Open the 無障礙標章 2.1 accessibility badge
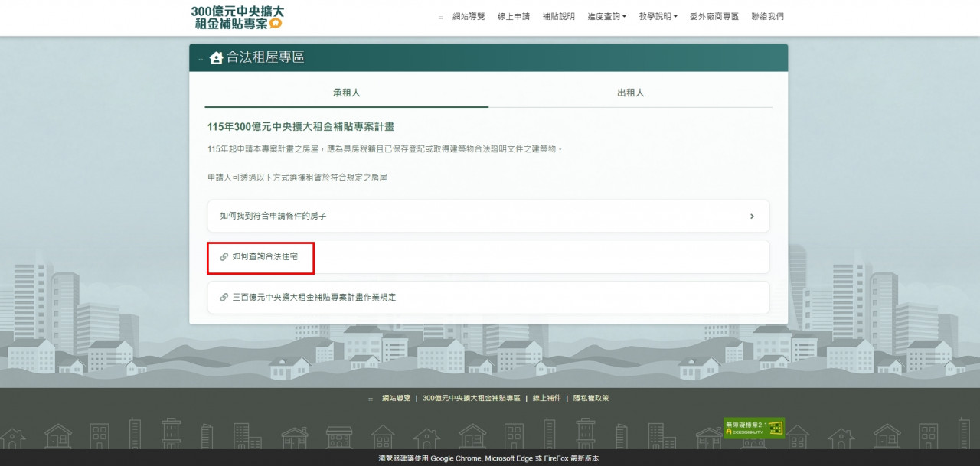Image resolution: width=980 pixels, height=466 pixels. (x=753, y=429)
